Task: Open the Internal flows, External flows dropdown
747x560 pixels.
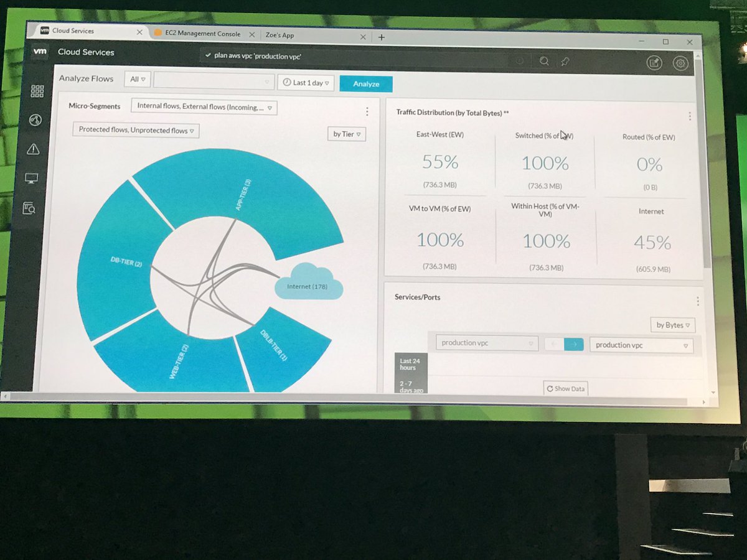Action: pyautogui.click(x=204, y=106)
